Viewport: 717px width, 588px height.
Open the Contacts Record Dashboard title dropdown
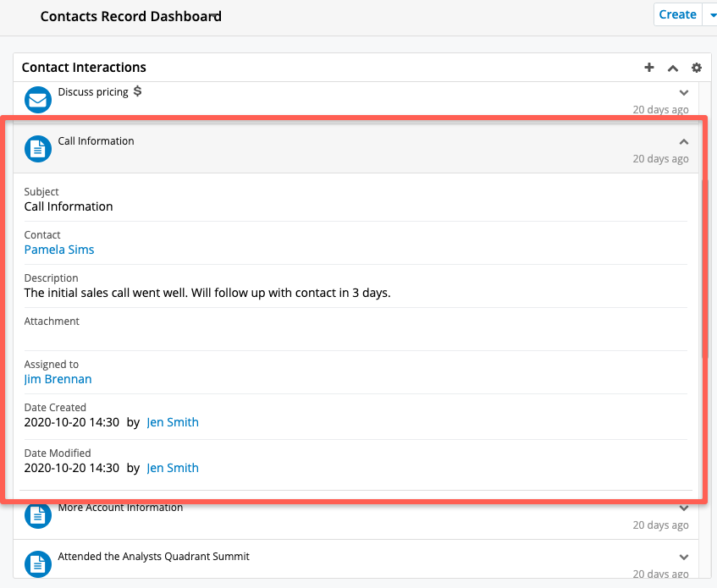214,16
